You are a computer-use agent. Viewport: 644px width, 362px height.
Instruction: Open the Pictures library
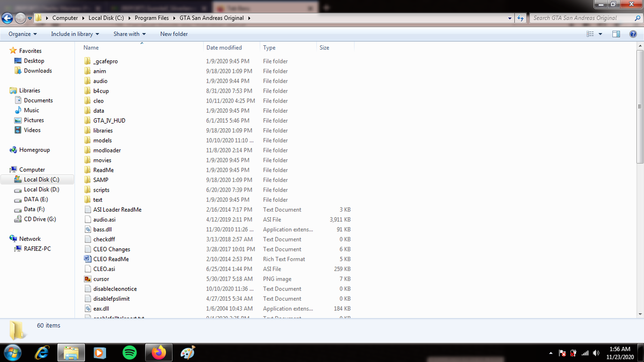[x=34, y=120]
